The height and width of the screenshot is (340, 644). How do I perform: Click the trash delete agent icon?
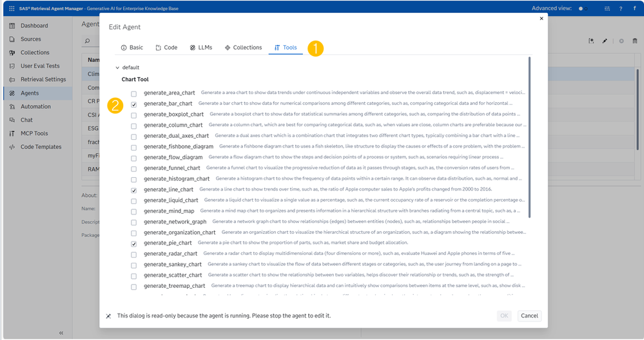tap(635, 41)
